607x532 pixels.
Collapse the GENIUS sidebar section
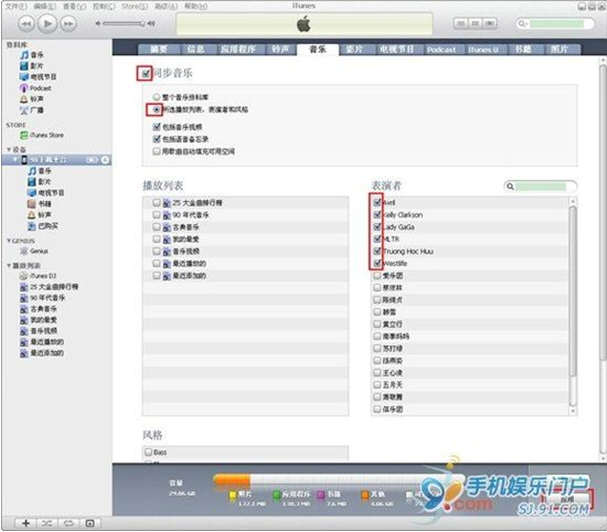pos(9,240)
